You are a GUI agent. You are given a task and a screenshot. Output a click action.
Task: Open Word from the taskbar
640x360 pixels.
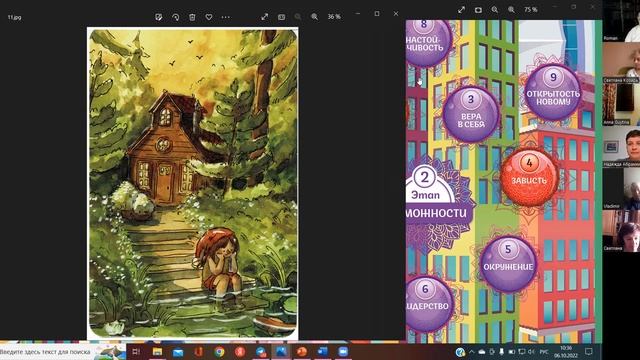[322, 351]
